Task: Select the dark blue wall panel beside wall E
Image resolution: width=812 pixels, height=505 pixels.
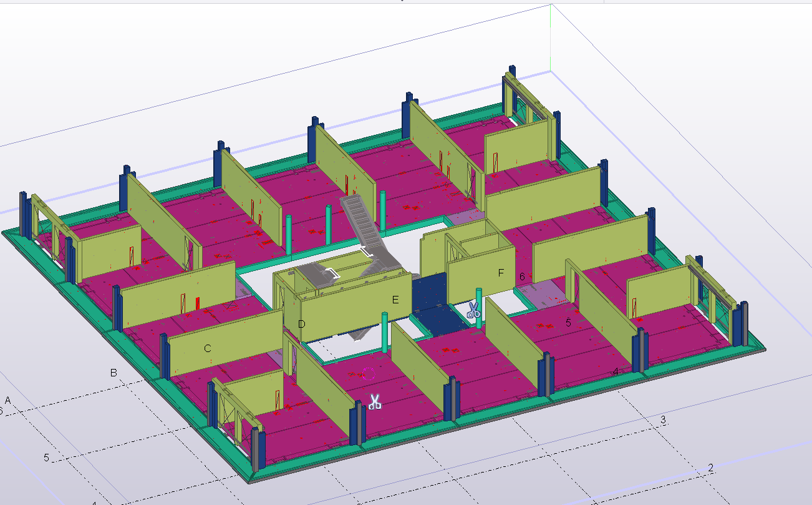Action: pos(430,298)
